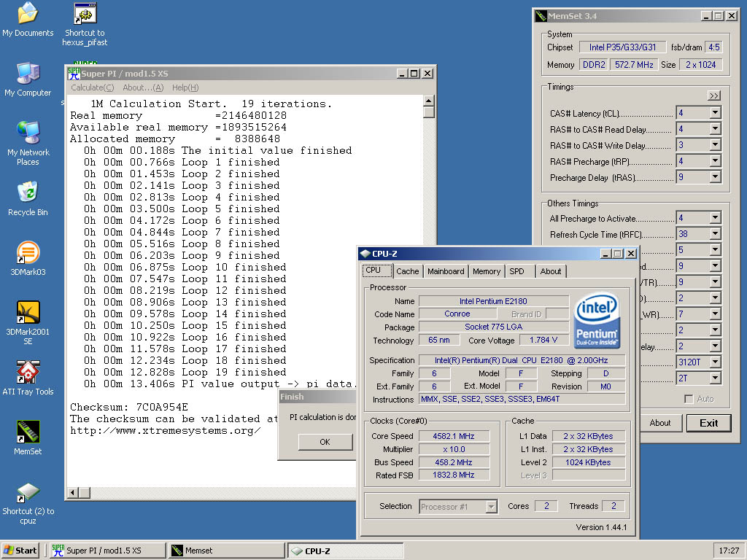Open All Precharge to Activate dropdown
The image size is (747, 560).
[715, 218]
